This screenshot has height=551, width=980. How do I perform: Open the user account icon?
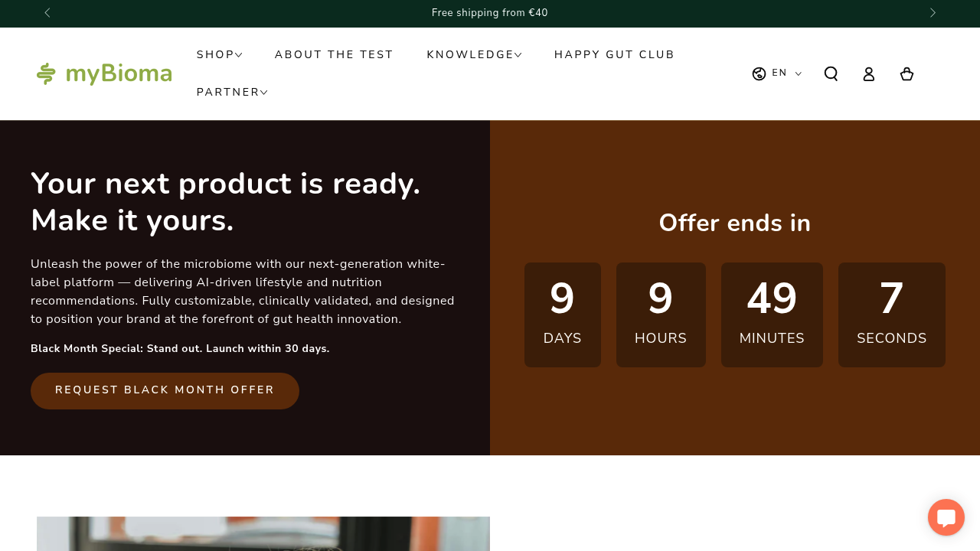(868, 73)
